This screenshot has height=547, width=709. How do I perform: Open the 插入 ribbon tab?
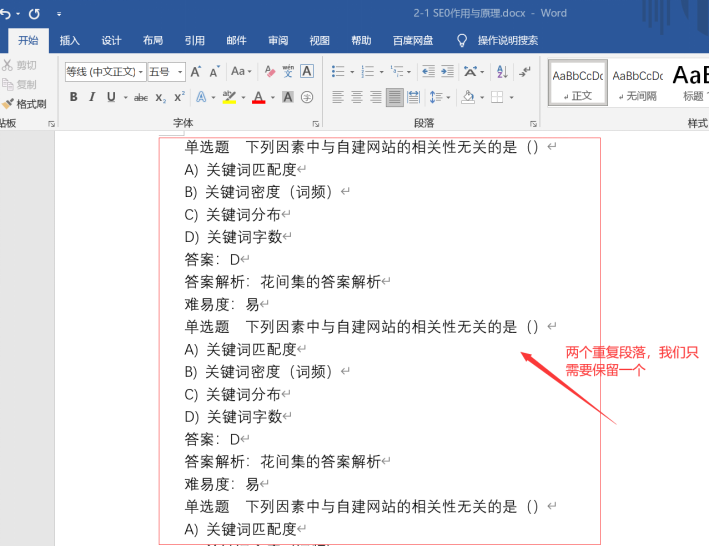[70, 41]
